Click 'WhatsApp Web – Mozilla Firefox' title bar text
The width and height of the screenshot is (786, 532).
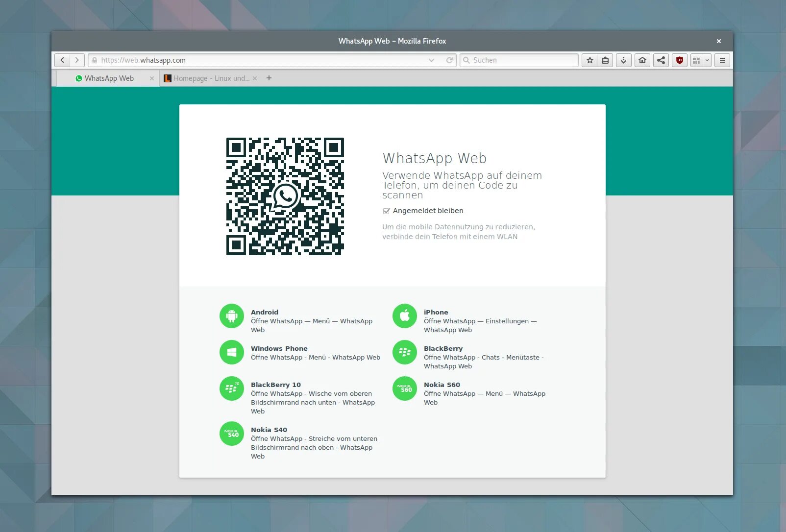click(x=392, y=41)
